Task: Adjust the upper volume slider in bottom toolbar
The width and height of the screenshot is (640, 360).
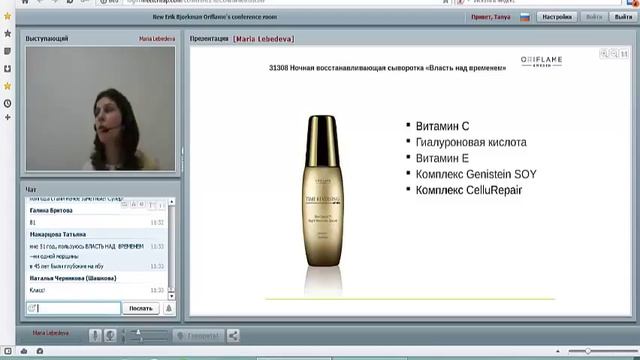Action: (x=149, y=332)
